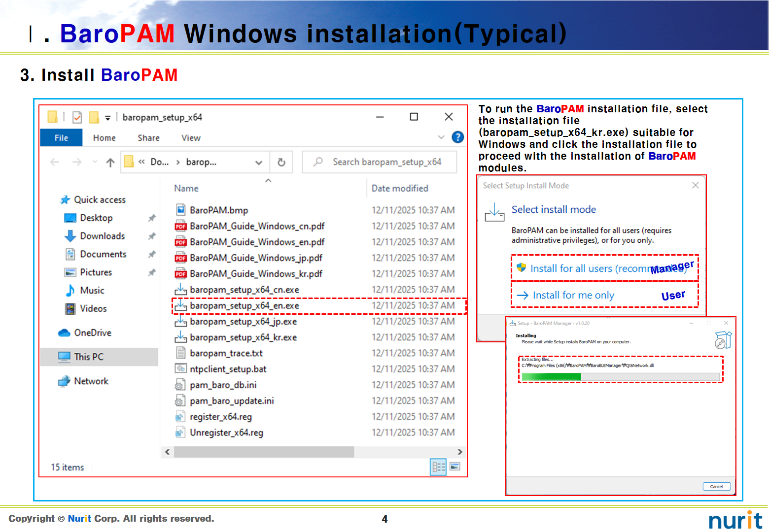Refresh the folder view
The image size is (769, 532).
(x=281, y=162)
